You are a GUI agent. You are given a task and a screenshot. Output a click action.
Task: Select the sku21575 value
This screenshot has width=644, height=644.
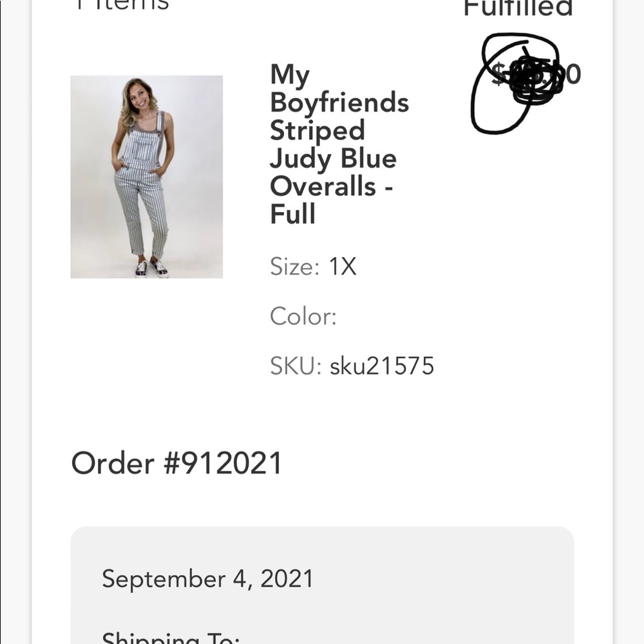tap(382, 366)
